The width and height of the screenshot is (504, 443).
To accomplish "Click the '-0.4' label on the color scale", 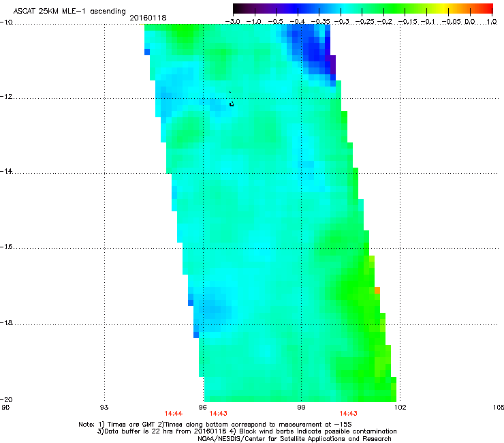I will coord(298,22).
